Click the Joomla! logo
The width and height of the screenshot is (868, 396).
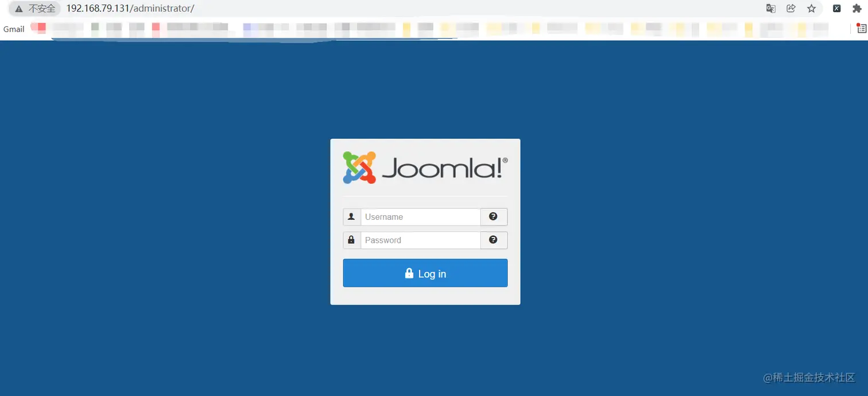coord(425,168)
